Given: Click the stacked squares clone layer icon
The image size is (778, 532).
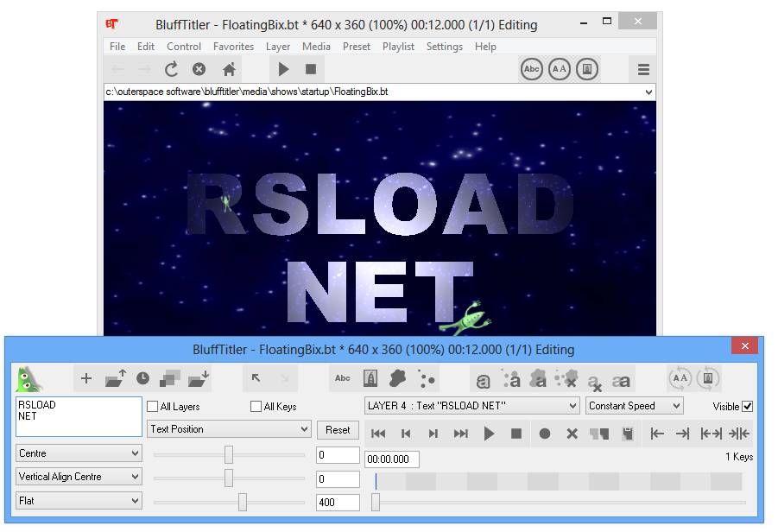Looking at the screenshot, I should [x=170, y=378].
